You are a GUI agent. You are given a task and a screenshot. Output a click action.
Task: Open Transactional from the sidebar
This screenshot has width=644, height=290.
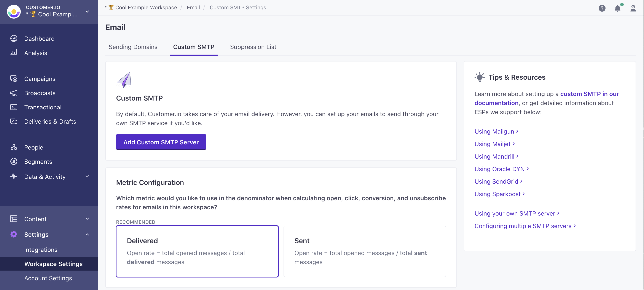pyautogui.click(x=43, y=107)
